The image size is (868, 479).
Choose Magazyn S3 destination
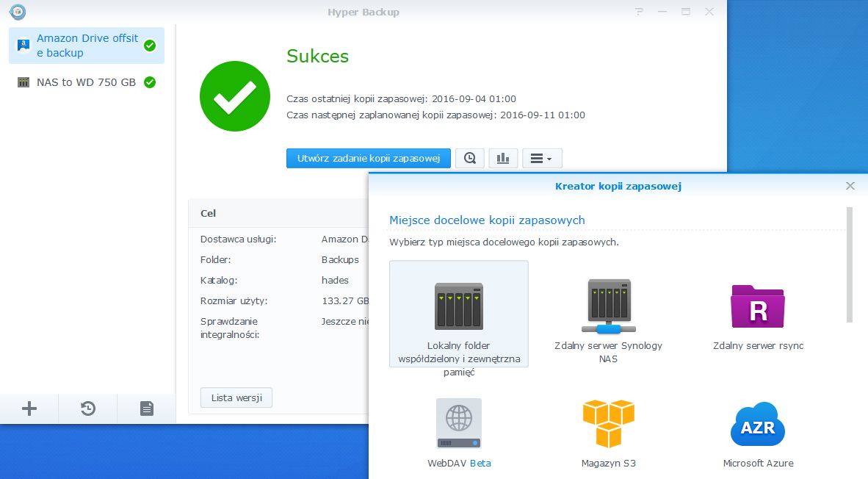608,433
